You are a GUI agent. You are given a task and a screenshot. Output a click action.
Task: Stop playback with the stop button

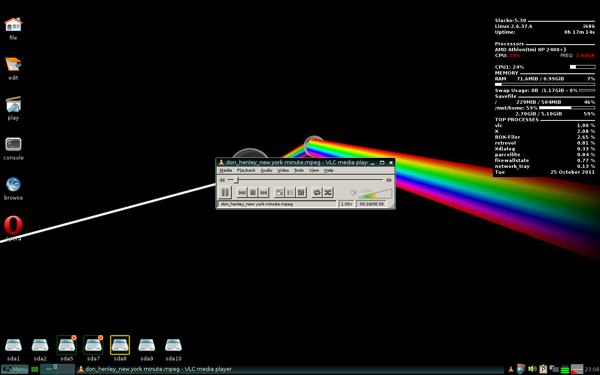[x=253, y=192]
